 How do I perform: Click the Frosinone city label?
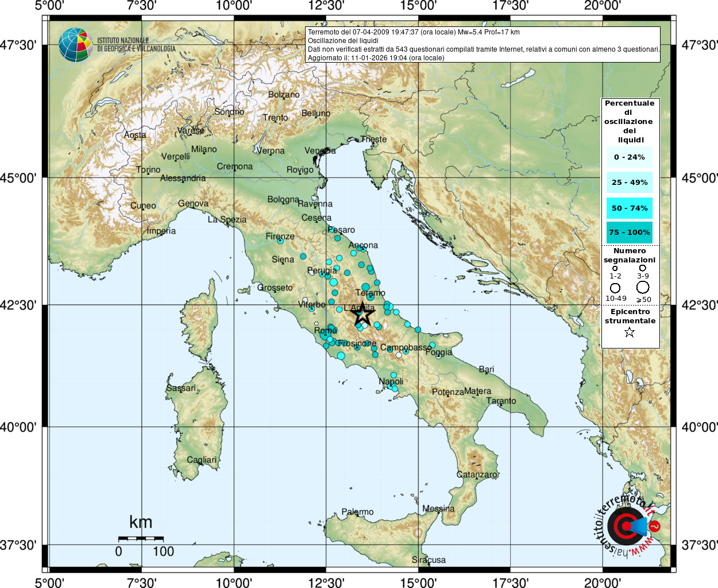357,343
